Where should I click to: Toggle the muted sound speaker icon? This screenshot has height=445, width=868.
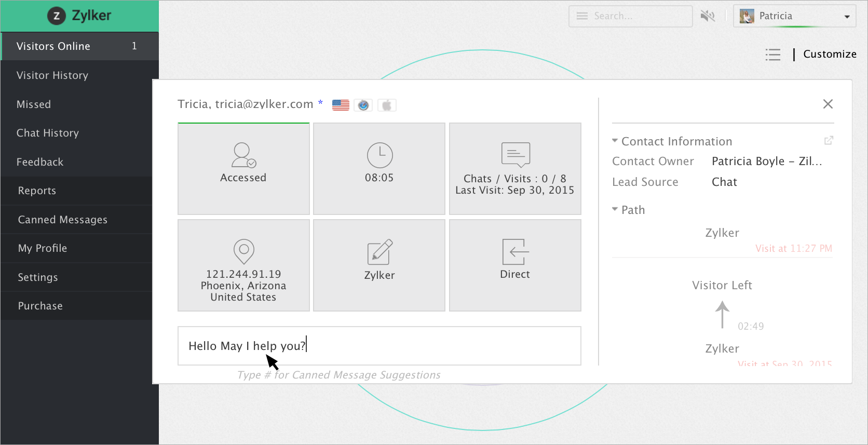[708, 16]
